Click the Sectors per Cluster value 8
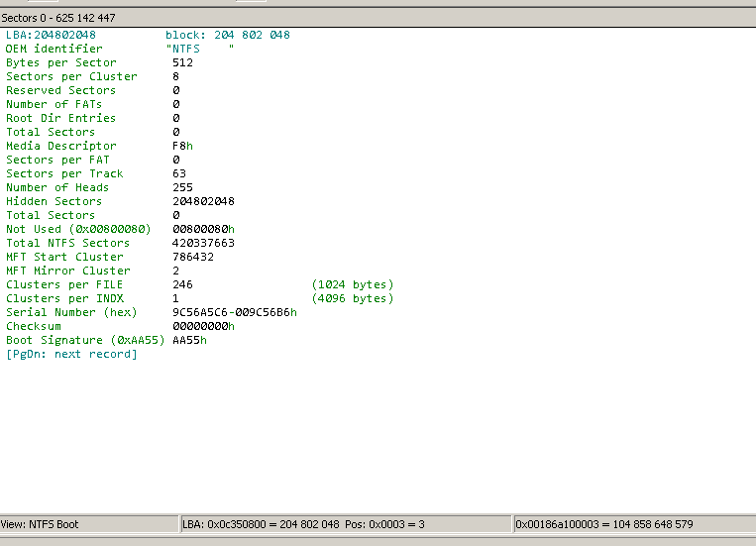Screen dimensions: 756x546 click(x=176, y=76)
